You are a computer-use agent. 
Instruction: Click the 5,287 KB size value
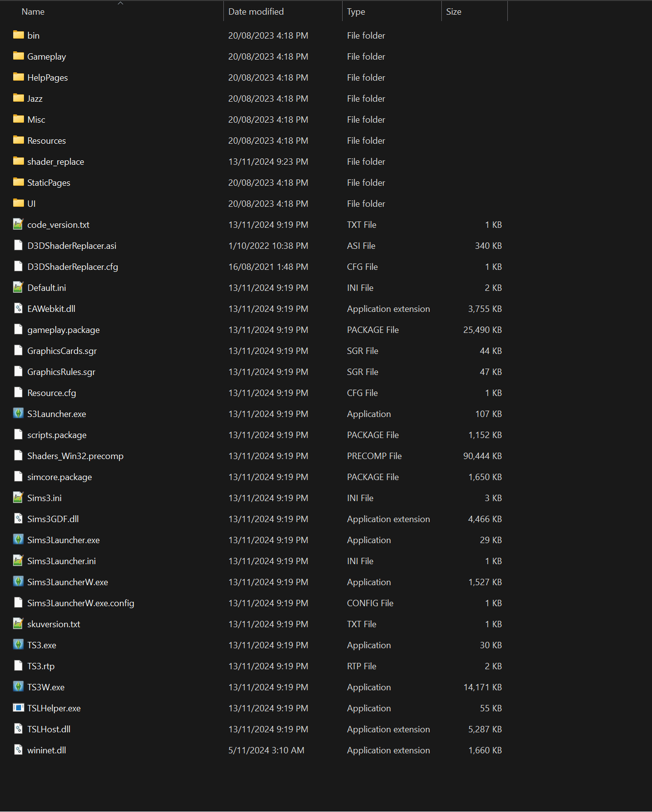coord(485,729)
